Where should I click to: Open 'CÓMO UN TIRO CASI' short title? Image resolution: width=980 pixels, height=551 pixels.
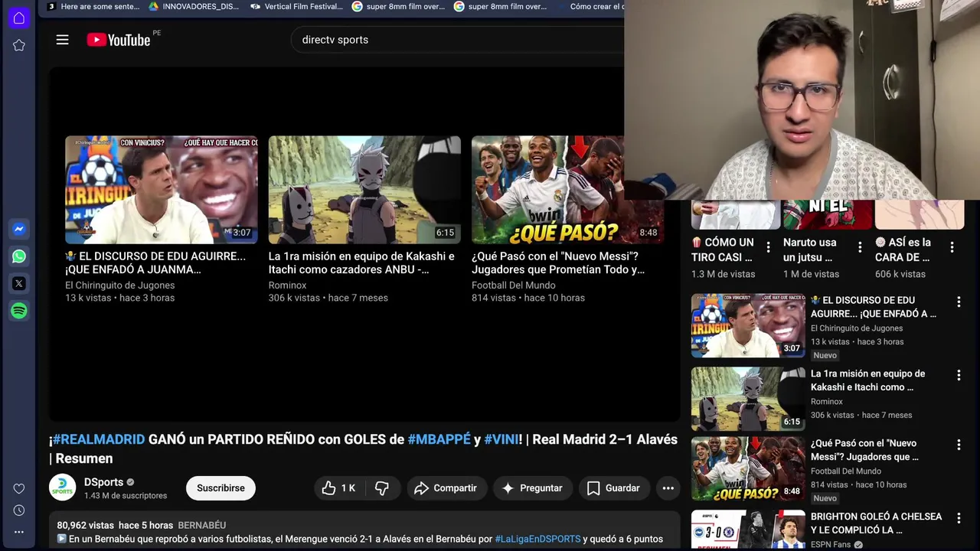tap(724, 249)
